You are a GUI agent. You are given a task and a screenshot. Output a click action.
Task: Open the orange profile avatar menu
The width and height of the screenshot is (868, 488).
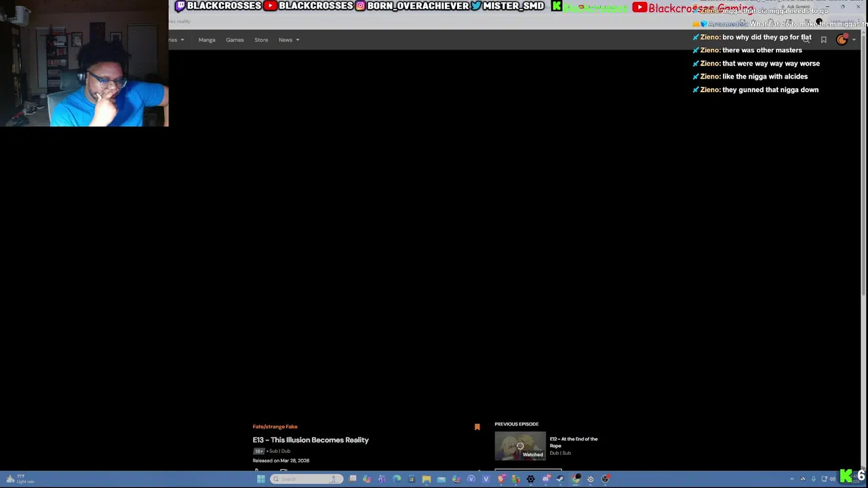[x=842, y=40]
